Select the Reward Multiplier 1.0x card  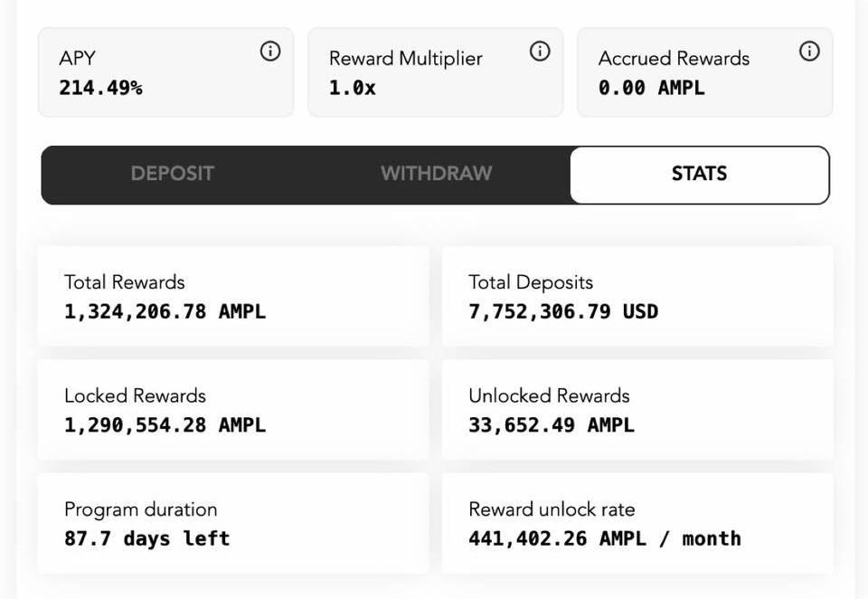click(x=435, y=72)
